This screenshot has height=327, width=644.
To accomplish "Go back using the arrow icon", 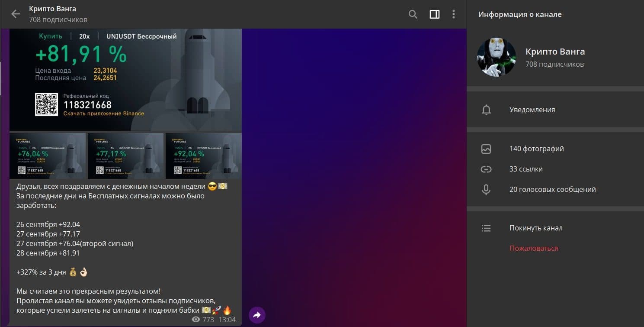I will click(x=16, y=14).
